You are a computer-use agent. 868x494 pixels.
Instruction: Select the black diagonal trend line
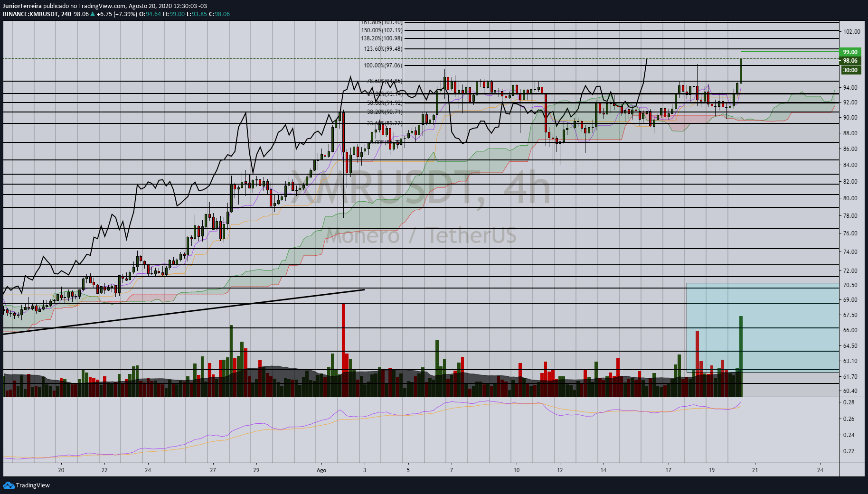coord(184,312)
